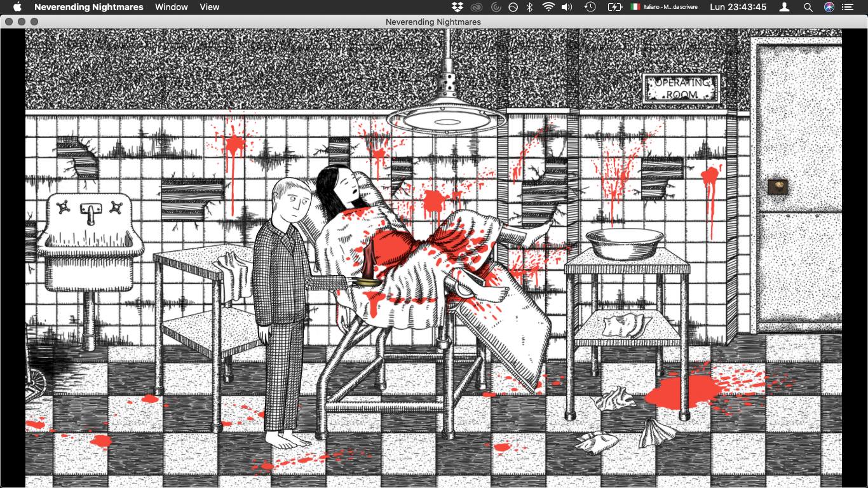
Task: Open the Creative Cloud status icon
Action: coord(476,7)
